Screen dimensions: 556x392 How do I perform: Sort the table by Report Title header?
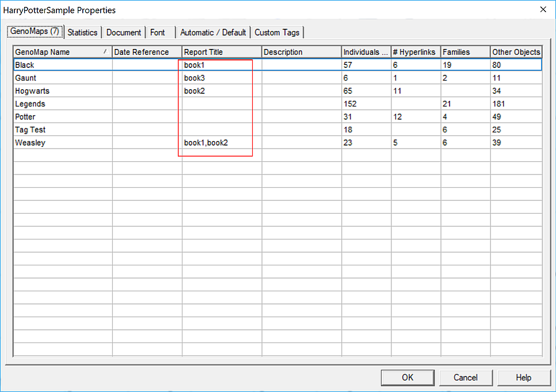222,52
